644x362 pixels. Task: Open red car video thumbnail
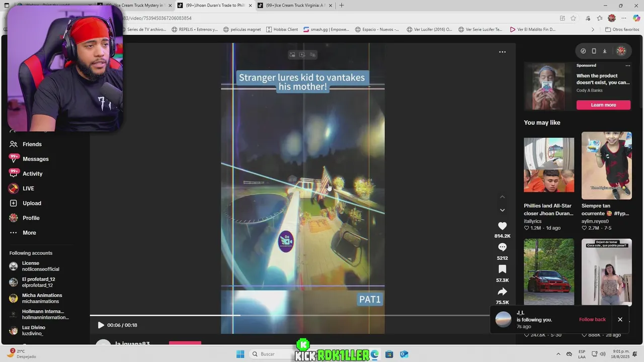[549, 272]
